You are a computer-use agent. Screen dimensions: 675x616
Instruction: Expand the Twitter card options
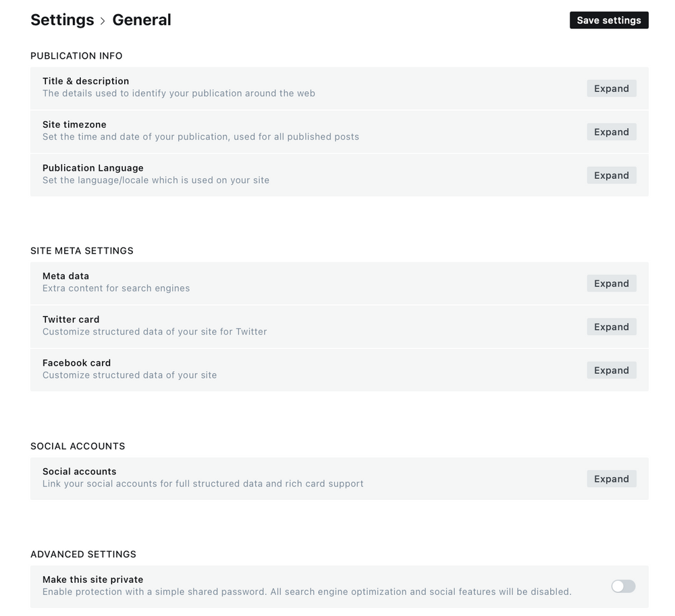tap(611, 327)
